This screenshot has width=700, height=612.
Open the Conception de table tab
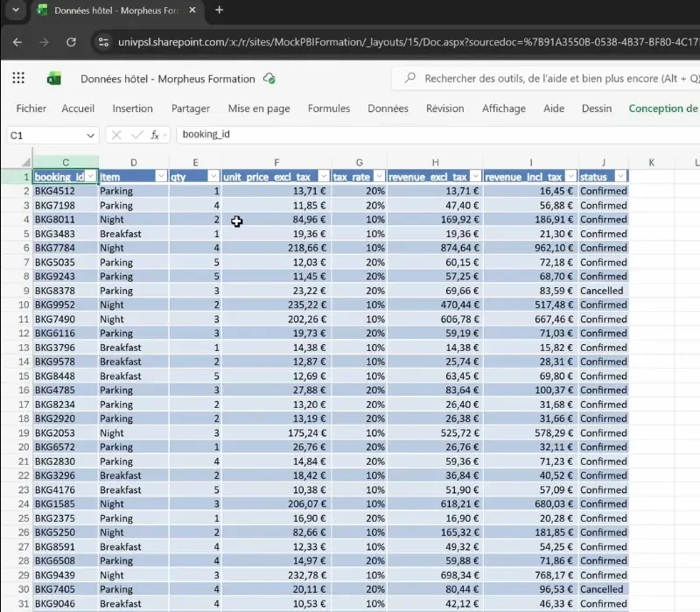point(663,109)
